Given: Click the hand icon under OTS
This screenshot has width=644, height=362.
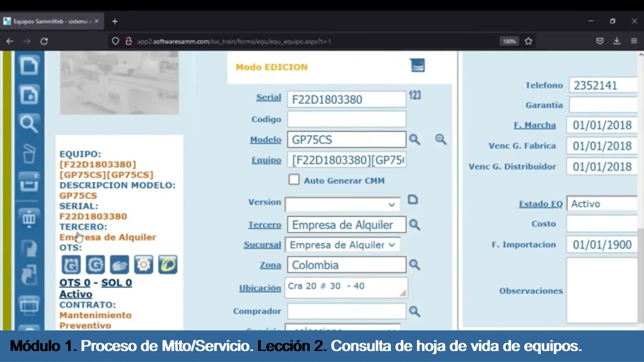Looking at the screenshot, I should 119,264.
